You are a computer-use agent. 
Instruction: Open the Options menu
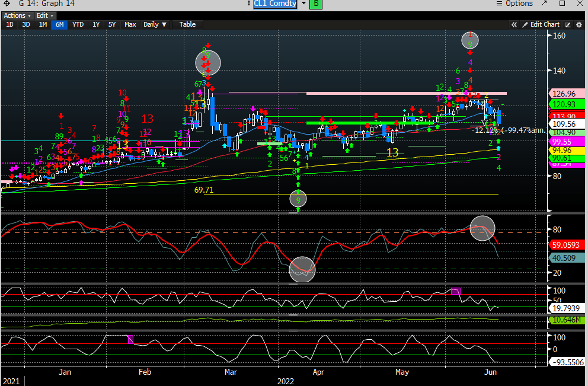(x=519, y=4)
